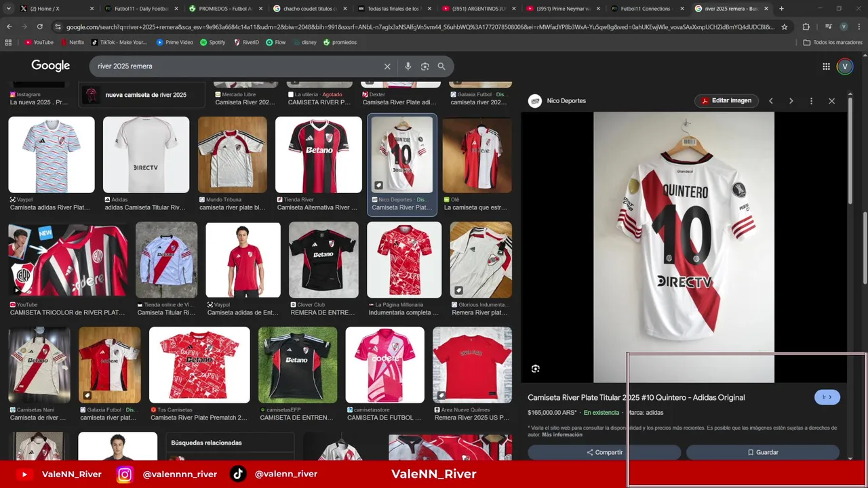Clear the search box with the X icon
The width and height of the screenshot is (868, 488).
pyautogui.click(x=387, y=66)
